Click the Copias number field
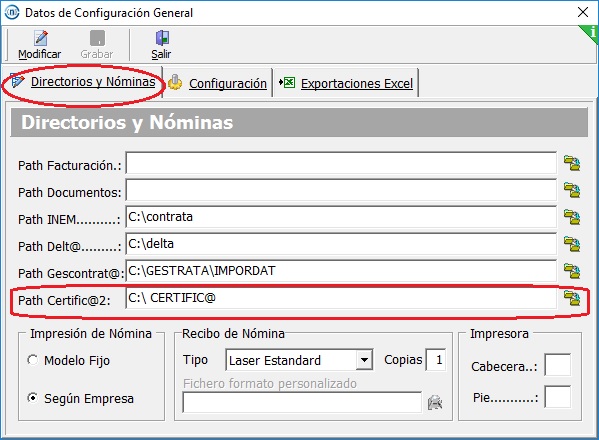Viewport: 599px width, 440px height. click(x=435, y=360)
